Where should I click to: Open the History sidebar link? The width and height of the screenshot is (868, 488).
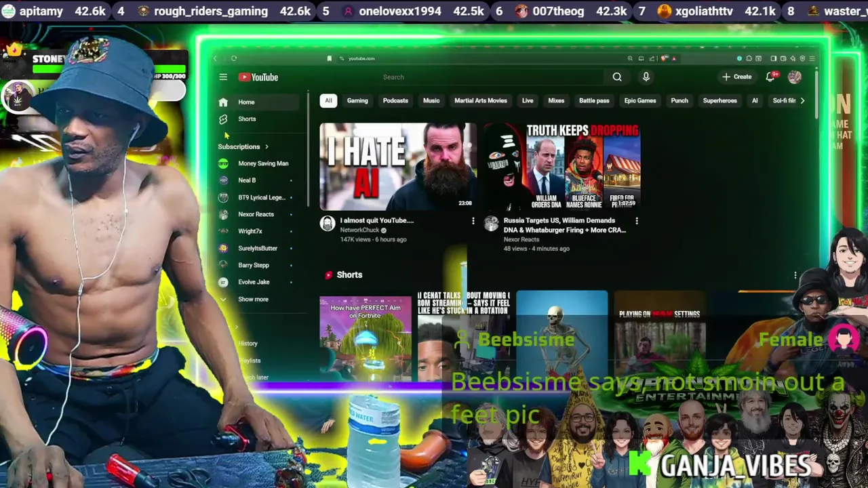[x=248, y=344]
